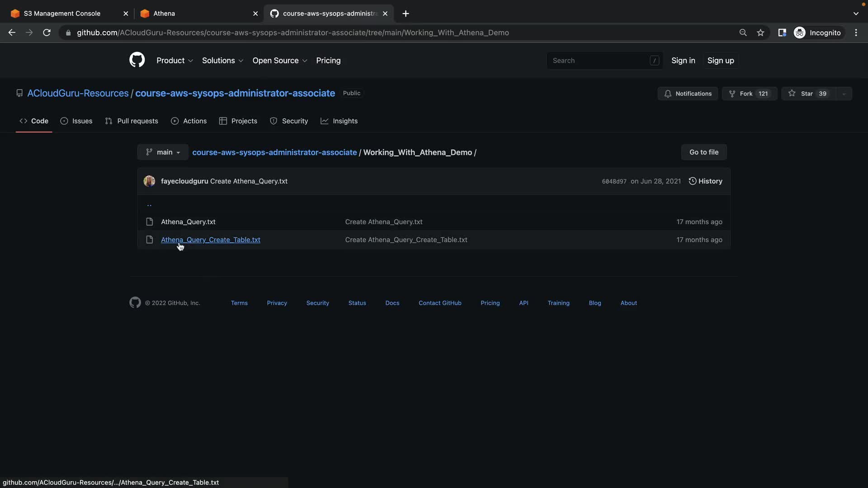Focus the GitHub search field
The width and height of the screenshot is (868, 488).
pos(599,61)
